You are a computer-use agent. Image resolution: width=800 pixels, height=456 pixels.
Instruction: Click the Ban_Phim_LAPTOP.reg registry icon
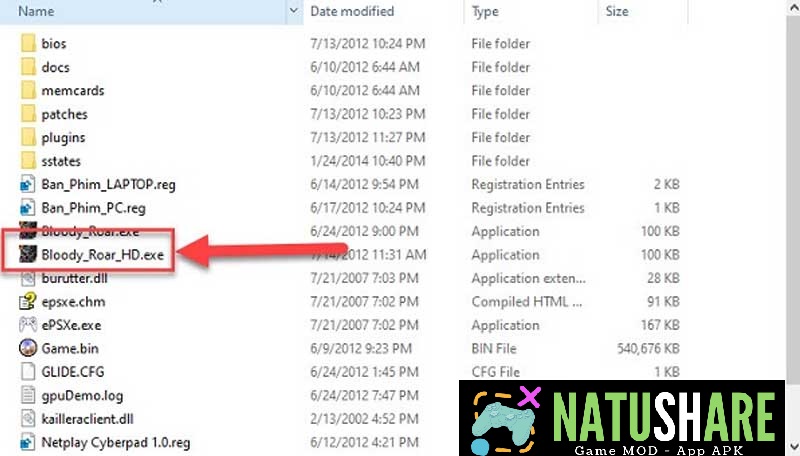pos(28,184)
